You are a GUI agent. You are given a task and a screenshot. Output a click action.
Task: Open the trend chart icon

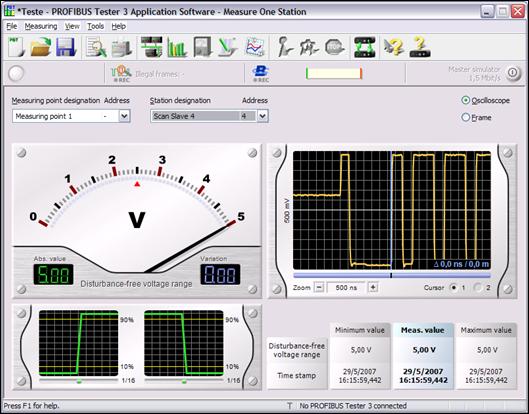point(255,47)
